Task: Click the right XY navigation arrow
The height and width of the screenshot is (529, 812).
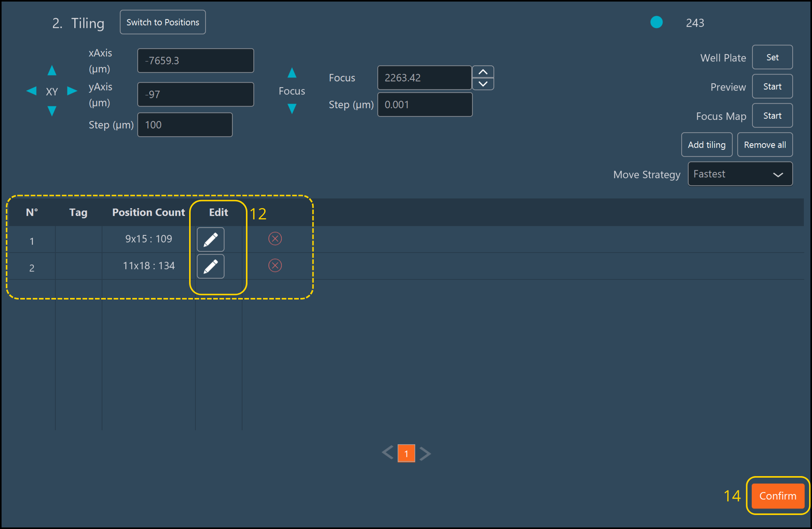Action: [72, 91]
